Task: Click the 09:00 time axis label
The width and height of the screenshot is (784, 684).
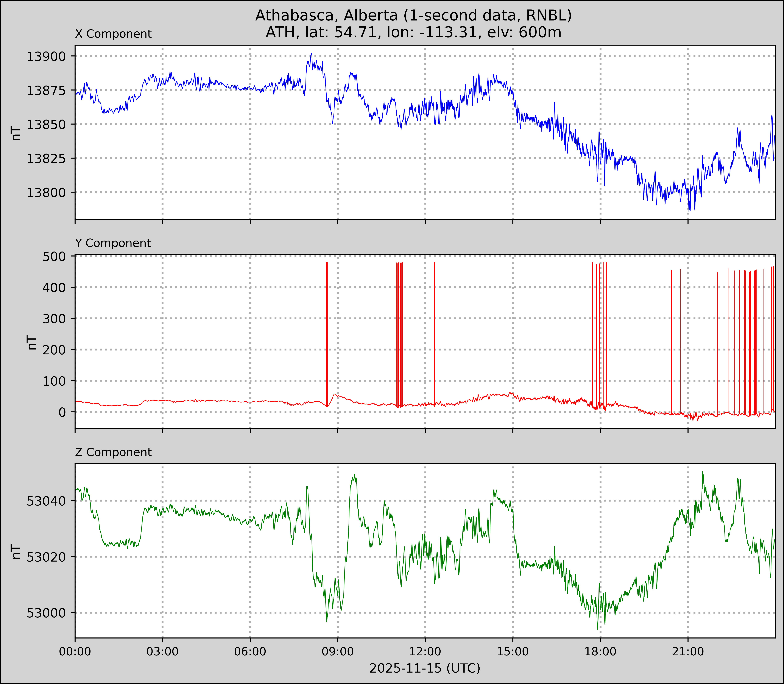Action: coord(338,651)
